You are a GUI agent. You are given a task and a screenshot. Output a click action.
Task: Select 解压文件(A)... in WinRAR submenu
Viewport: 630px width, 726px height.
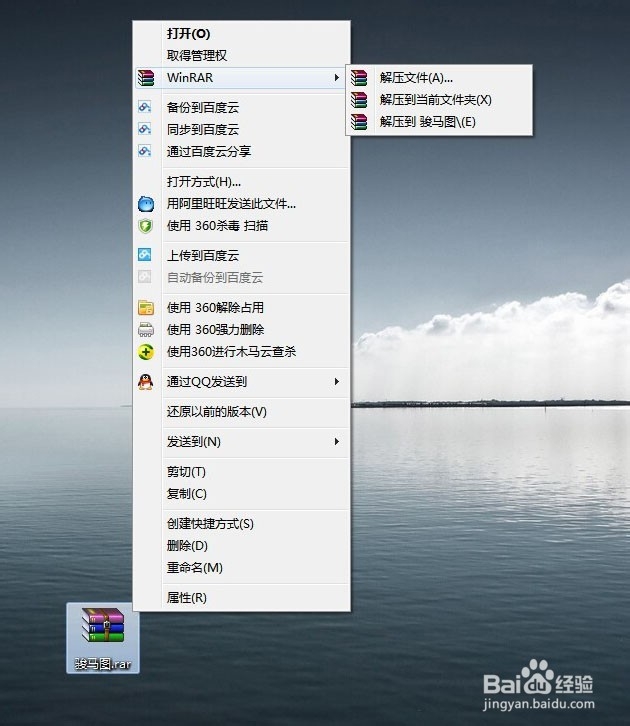pos(439,78)
